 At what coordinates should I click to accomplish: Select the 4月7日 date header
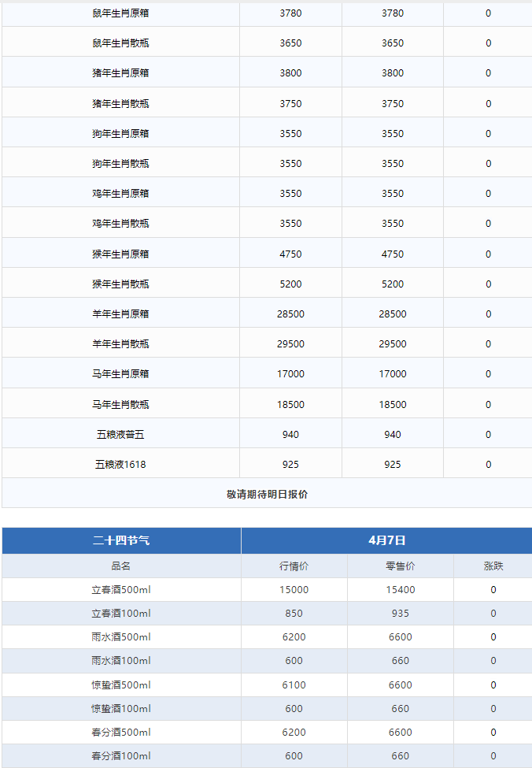pyautogui.click(x=386, y=540)
